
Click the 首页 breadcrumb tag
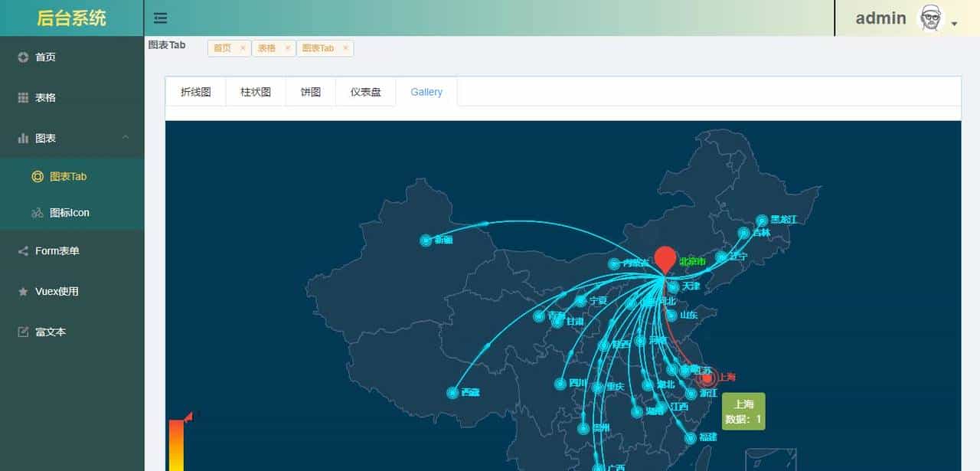[x=224, y=47]
